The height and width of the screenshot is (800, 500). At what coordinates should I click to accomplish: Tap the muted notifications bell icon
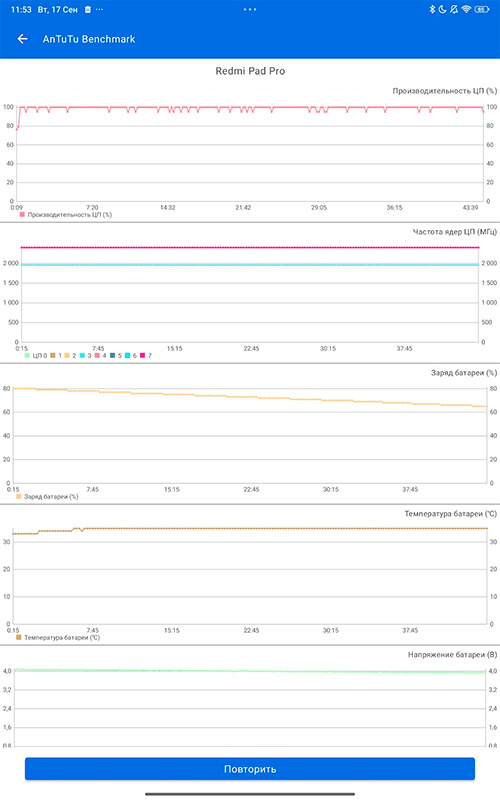(454, 9)
